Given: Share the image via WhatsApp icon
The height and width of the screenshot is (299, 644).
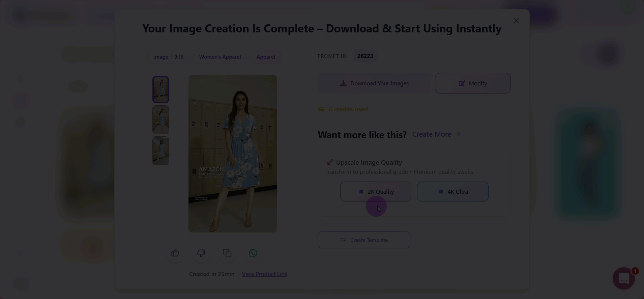Looking at the screenshot, I should [x=253, y=253].
